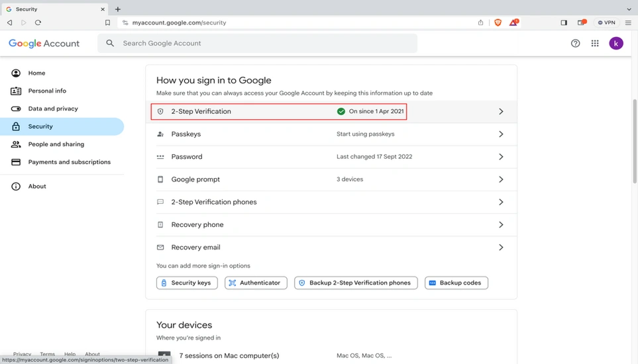Select the Security browser tab
This screenshot has height=364, width=638.
[x=54, y=9]
